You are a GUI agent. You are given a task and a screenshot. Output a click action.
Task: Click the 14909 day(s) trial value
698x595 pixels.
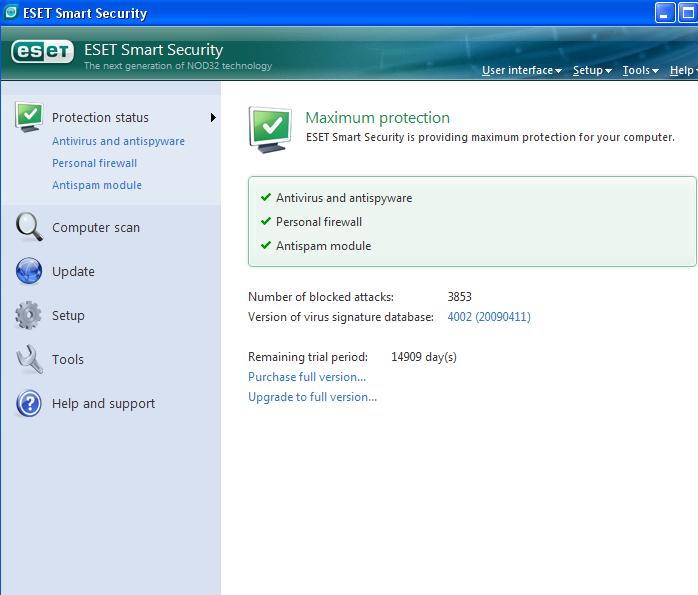click(x=424, y=357)
